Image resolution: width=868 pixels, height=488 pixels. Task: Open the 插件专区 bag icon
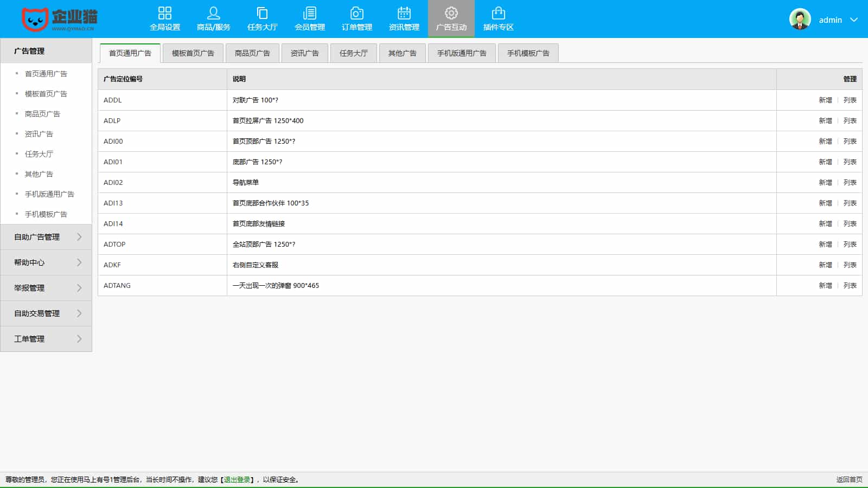(x=498, y=13)
